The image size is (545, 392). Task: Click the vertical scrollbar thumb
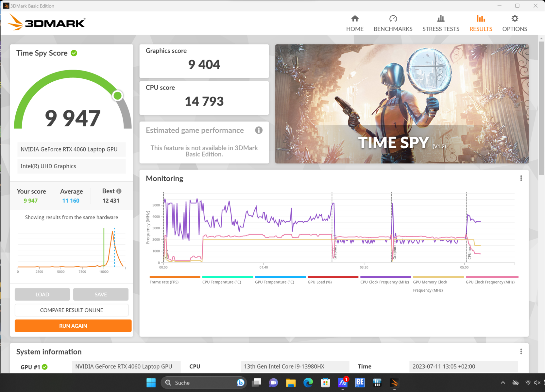pos(541,108)
